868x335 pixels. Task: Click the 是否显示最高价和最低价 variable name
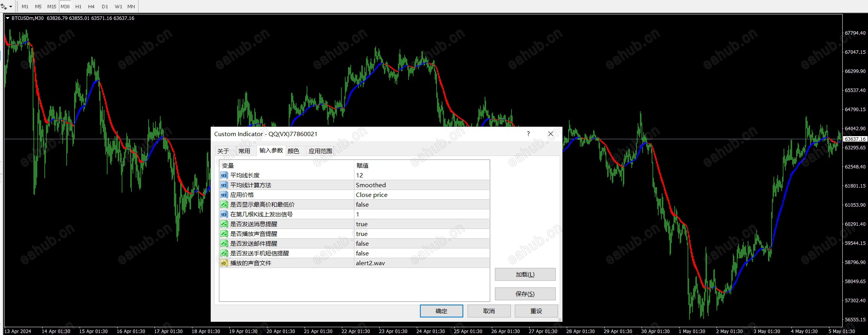pyautogui.click(x=262, y=205)
